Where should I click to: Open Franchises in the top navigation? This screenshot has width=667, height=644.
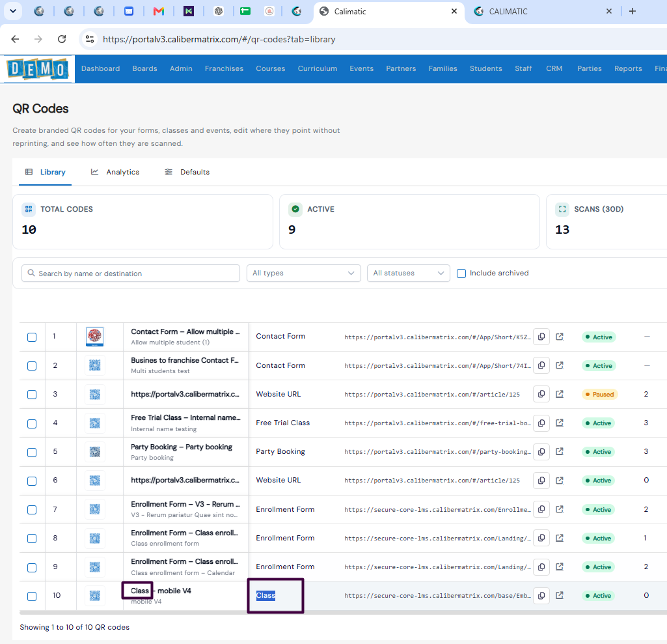(x=224, y=68)
